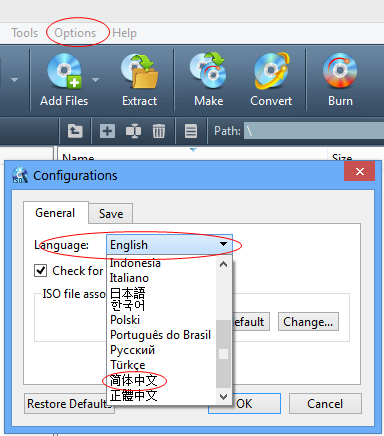Collapse the Language combo box showing English
This screenshot has width=384, height=436.
click(x=169, y=245)
